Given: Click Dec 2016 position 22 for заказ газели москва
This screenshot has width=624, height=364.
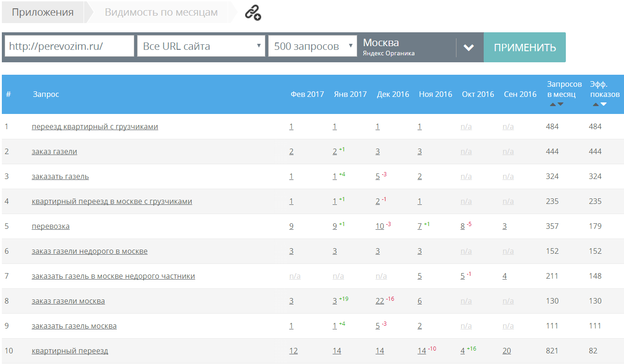Looking at the screenshot, I should 380,301.
